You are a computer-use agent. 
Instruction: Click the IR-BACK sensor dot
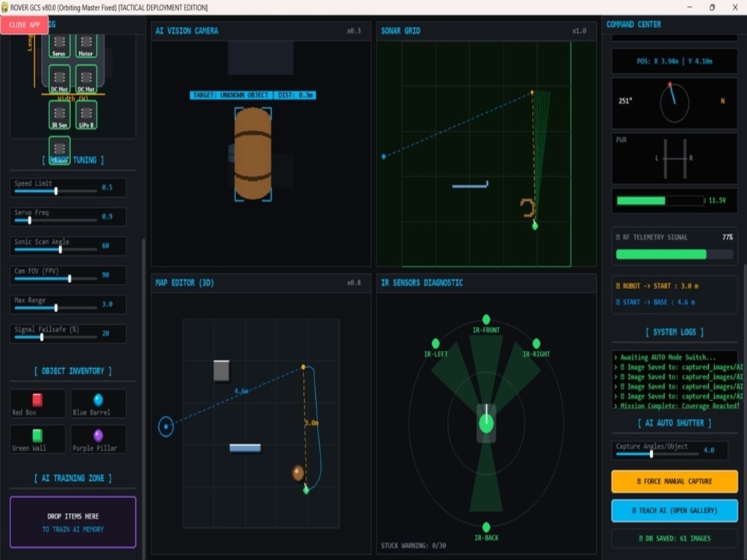(x=486, y=527)
